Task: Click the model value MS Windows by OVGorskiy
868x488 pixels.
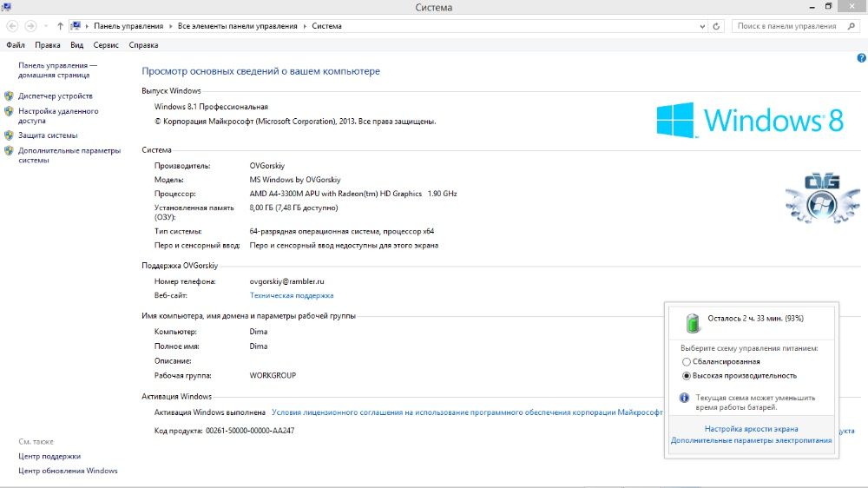Action: [x=295, y=180]
